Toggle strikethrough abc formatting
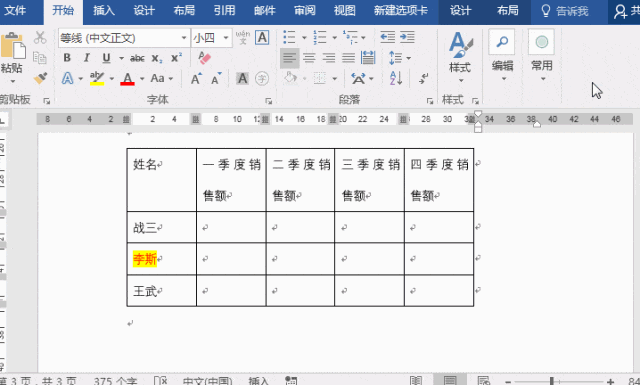Image resolution: width=640 pixels, height=385 pixels. pos(137,58)
